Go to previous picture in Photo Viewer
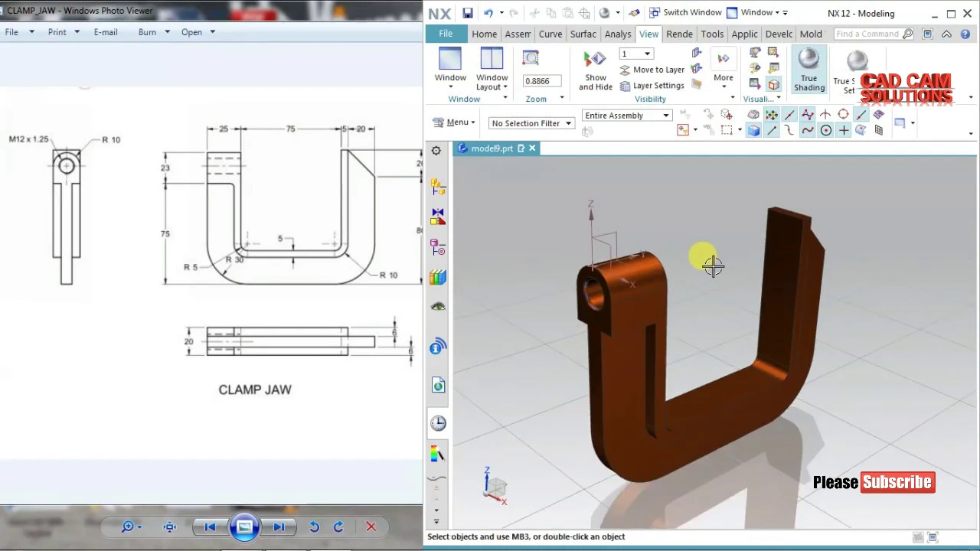Image resolution: width=980 pixels, height=551 pixels. (210, 527)
